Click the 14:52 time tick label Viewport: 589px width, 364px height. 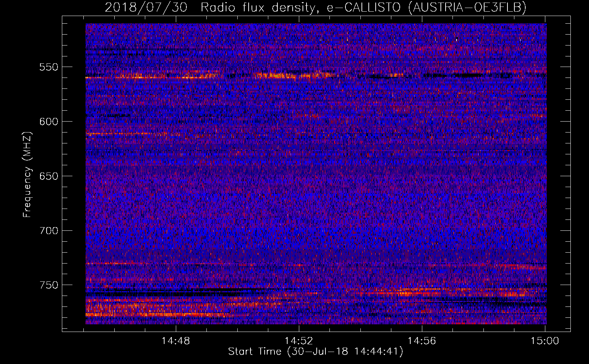[x=299, y=341]
